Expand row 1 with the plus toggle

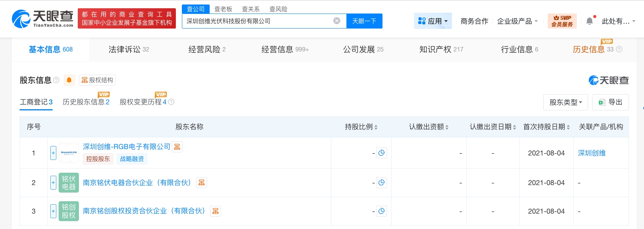pyautogui.click(x=53, y=153)
